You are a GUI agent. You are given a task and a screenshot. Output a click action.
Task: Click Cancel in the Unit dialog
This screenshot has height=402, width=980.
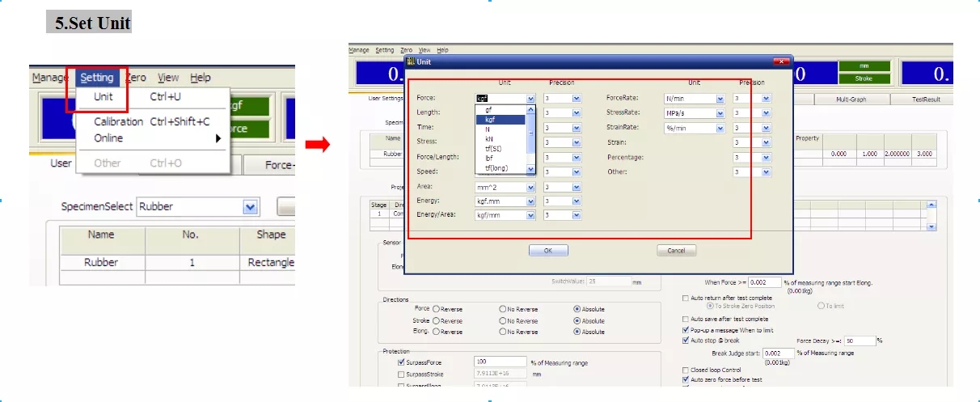pyautogui.click(x=676, y=251)
